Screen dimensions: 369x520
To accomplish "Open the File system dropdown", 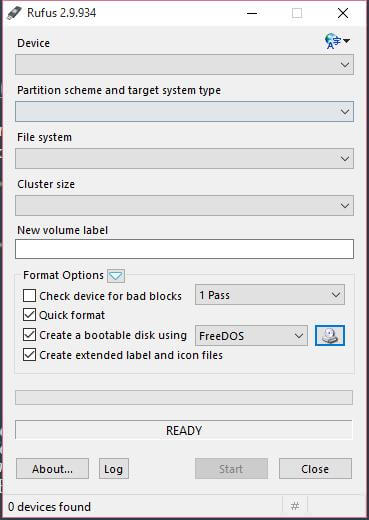I will click(184, 159).
